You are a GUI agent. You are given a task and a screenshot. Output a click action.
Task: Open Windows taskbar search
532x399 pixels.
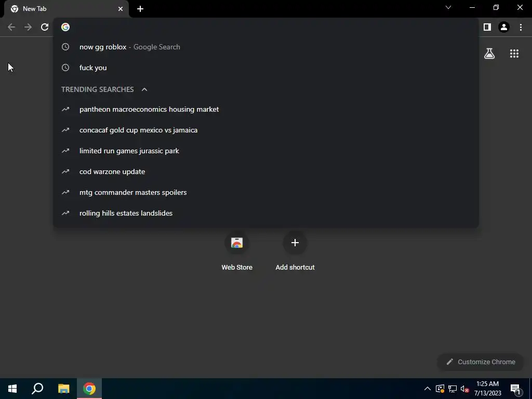37,389
